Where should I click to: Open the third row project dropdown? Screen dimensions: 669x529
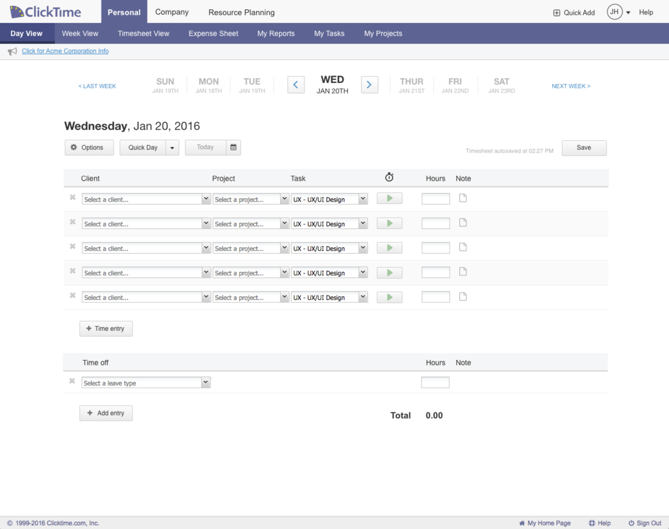click(x=251, y=248)
